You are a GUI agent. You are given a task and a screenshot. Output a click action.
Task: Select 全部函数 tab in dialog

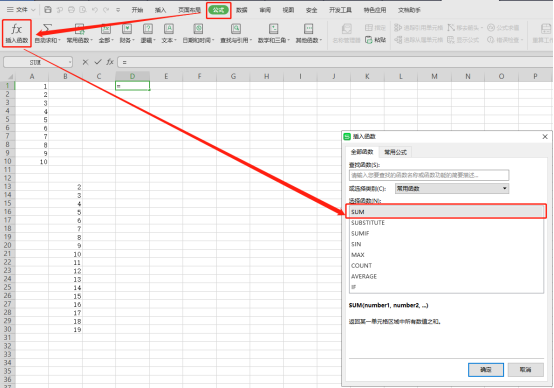coord(362,152)
